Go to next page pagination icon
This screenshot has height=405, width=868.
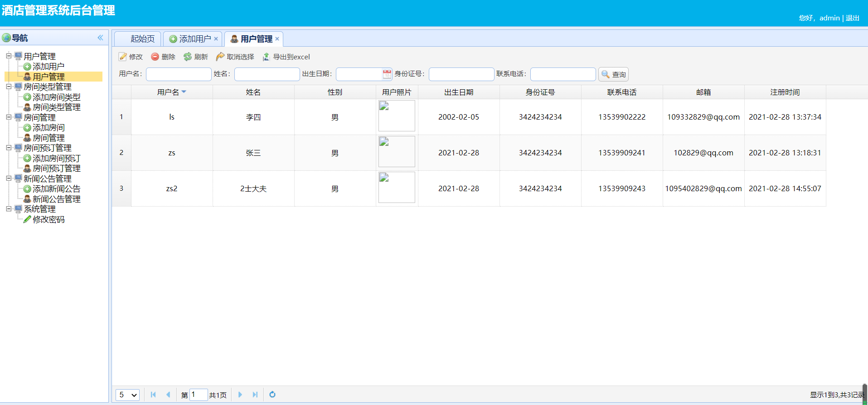pyautogui.click(x=240, y=395)
